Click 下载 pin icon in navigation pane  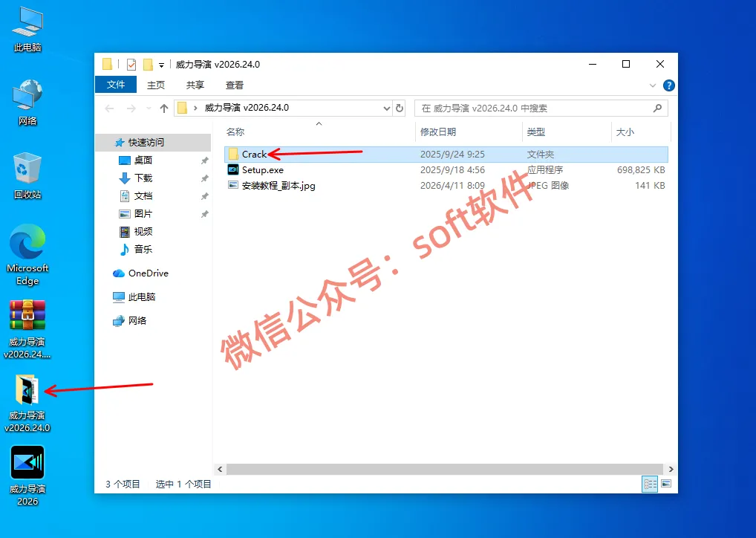204,178
